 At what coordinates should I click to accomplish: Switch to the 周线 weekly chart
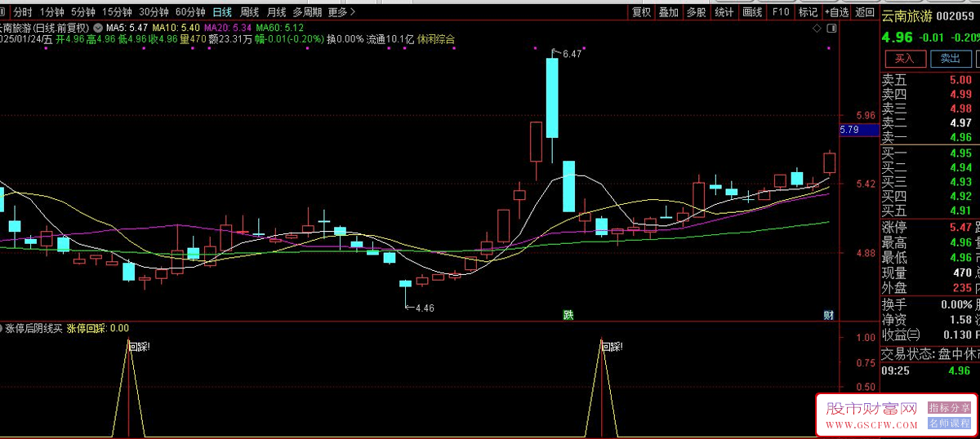(x=250, y=12)
